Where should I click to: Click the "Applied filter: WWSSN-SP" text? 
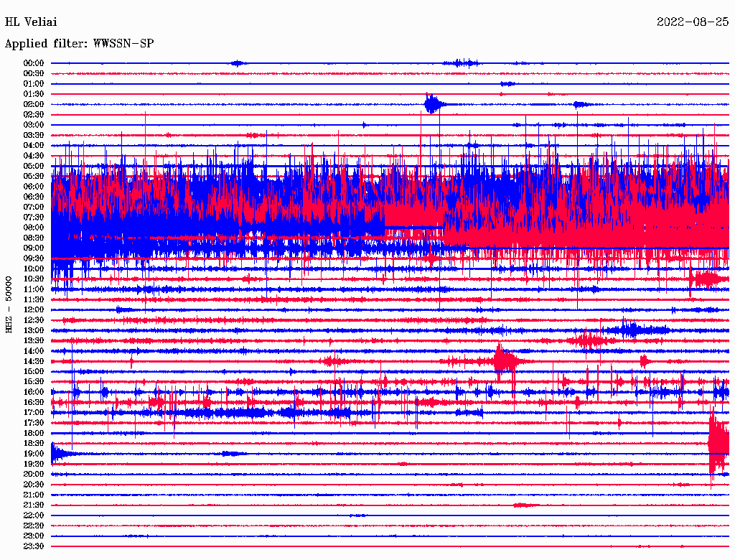(x=79, y=44)
